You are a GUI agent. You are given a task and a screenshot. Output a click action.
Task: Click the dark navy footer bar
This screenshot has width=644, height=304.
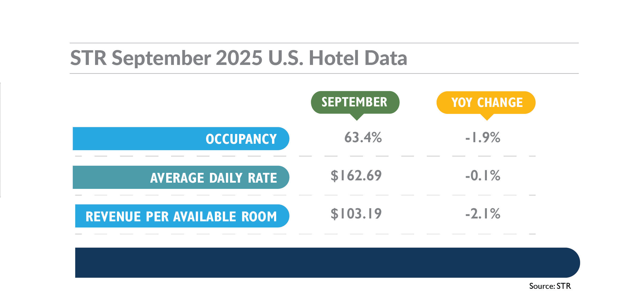pos(327,263)
